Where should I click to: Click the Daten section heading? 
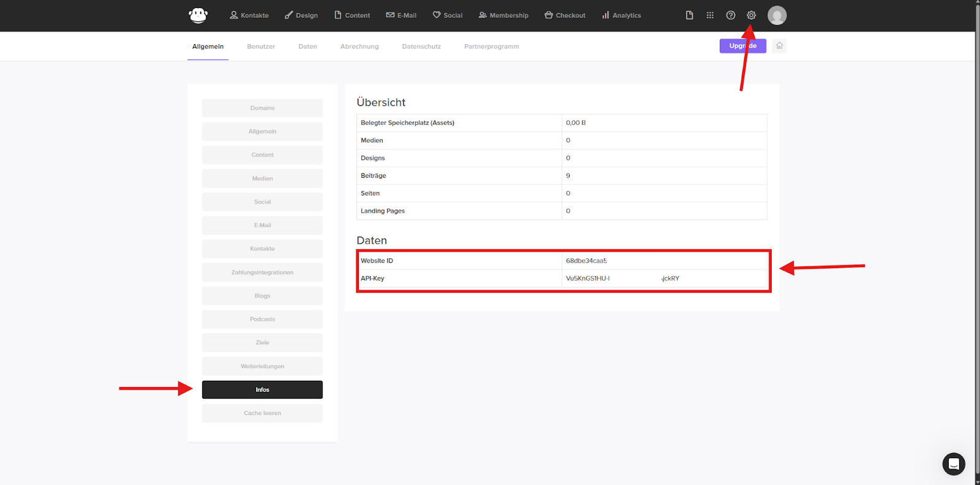tap(372, 241)
